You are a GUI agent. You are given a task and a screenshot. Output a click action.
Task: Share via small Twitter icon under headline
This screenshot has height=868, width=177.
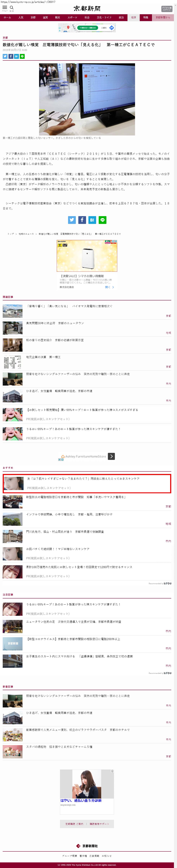pyautogui.click(x=5, y=56)
